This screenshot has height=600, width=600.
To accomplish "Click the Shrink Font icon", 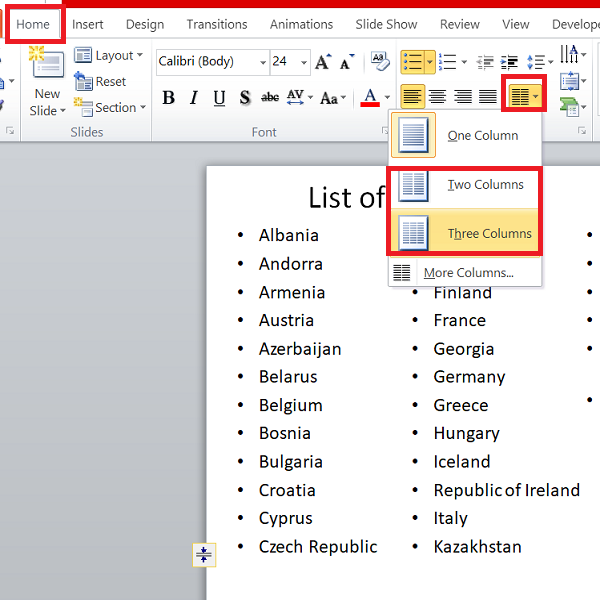I will [x=347, y=62].
